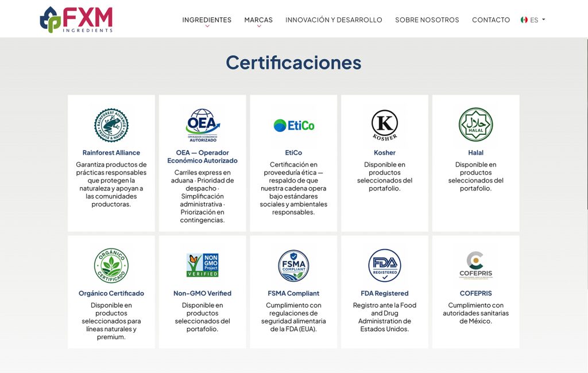Click the text 'Certificación en proveeduría ética'
The image size is (588, 373).
pos(292,169)
